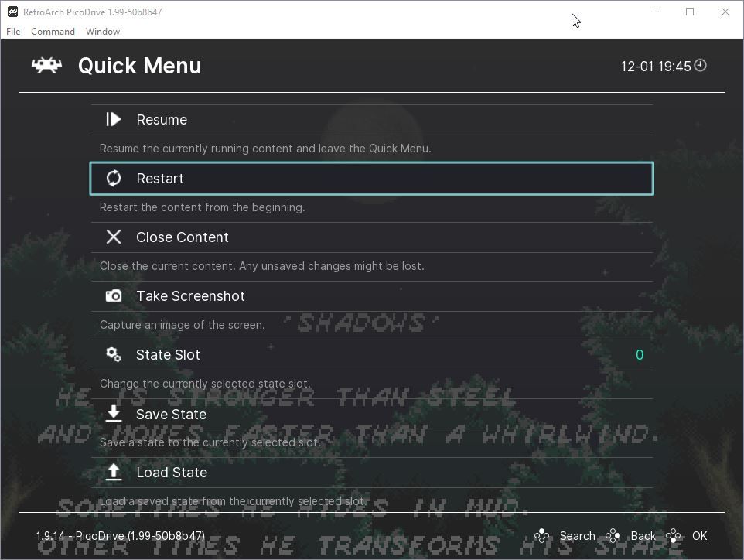This screenshot has height=560, width=744.
Task: Click the clock icon beside the time
Action: [701, 65]
